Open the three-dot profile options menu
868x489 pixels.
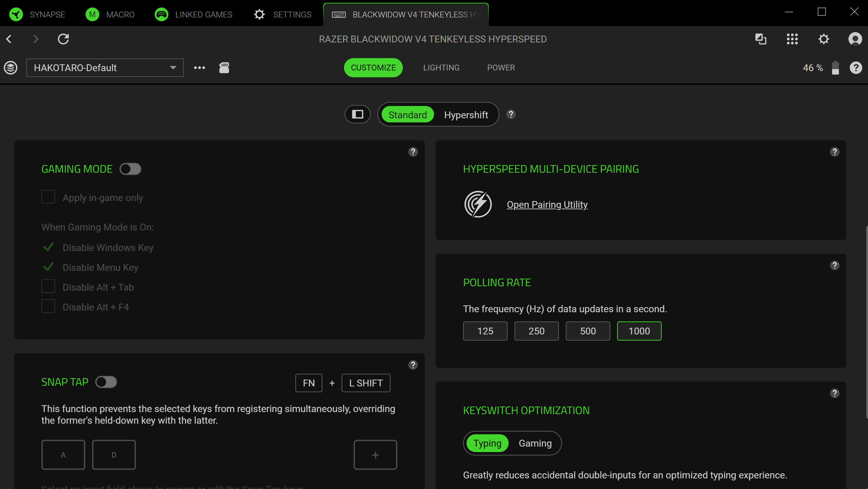pyautogui.click(x=200, y=68)
